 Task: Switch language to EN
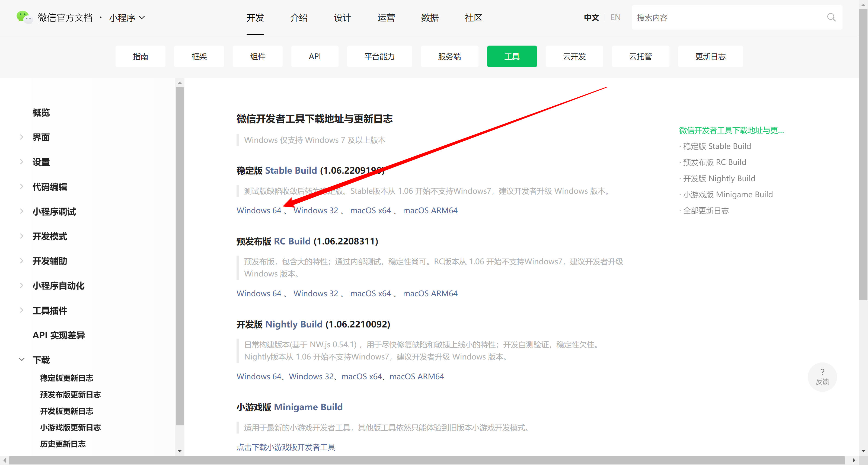616,17
